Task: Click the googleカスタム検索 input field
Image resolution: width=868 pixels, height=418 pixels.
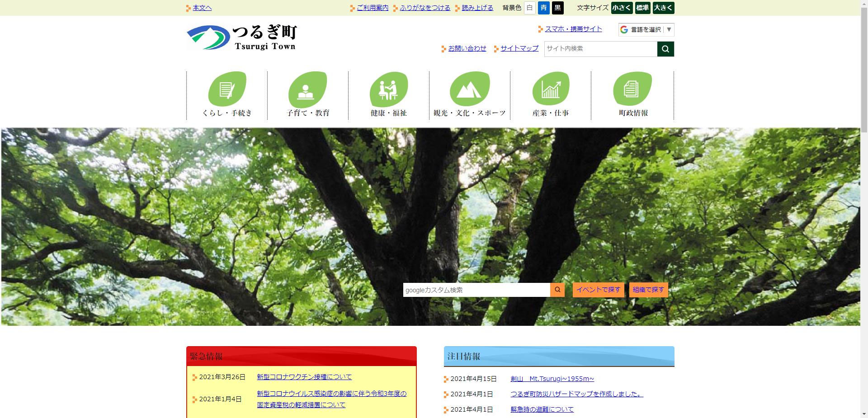Action: [x=476, y=290]
